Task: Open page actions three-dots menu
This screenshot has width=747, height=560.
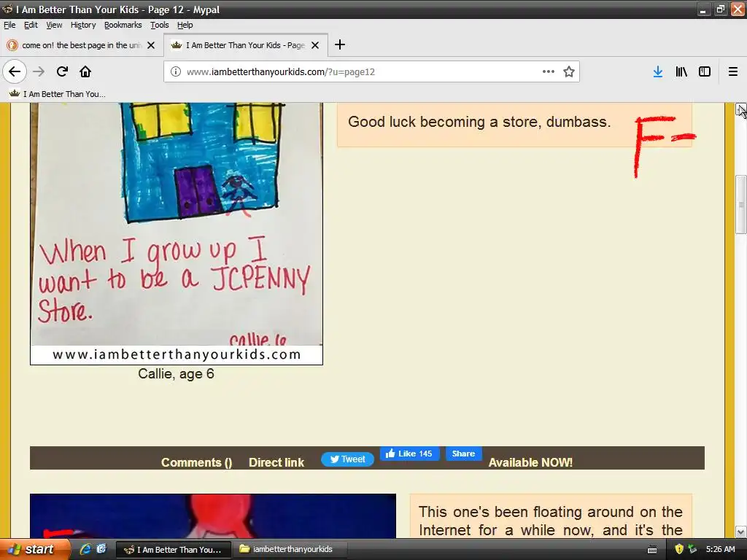Action: pyautogui.click(x=549, y=71)
